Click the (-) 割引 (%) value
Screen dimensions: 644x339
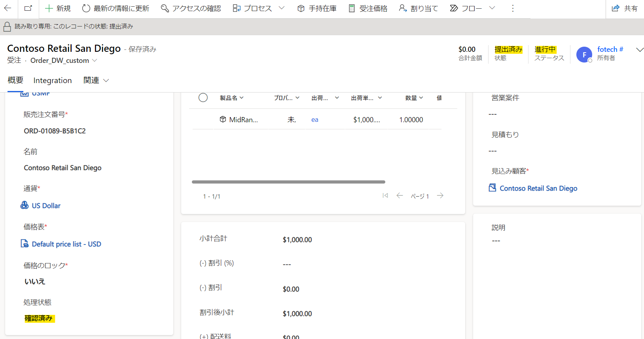pos(287,264)
